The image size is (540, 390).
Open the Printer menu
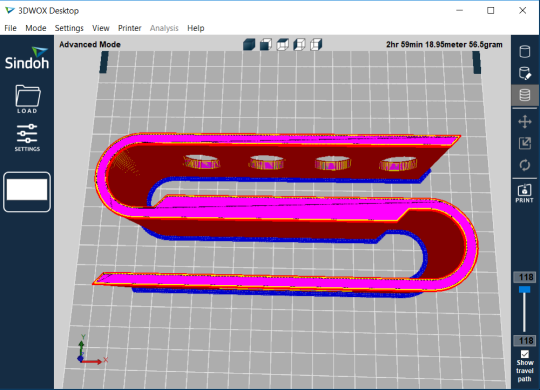pos(129,28)
